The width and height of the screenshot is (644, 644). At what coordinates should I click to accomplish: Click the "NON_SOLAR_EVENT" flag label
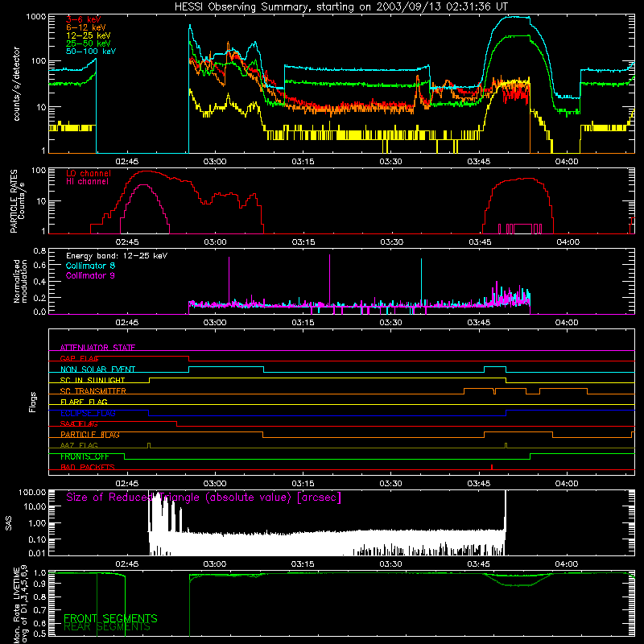pyautogui.click(x=97, y=369)
